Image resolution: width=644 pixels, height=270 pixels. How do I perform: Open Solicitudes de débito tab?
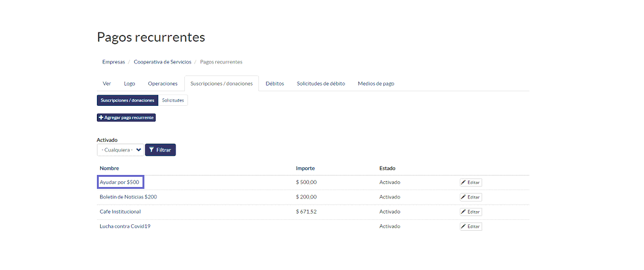(x=321, y=84)
